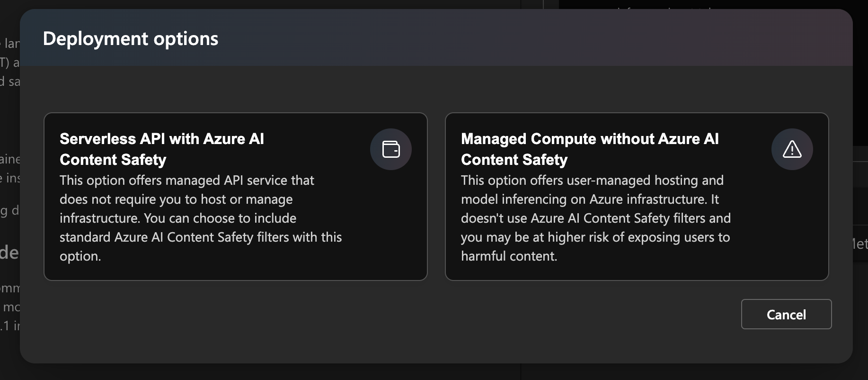Click the word "option." ending the left card
This screenshot has width=868, height=380.
80,256
